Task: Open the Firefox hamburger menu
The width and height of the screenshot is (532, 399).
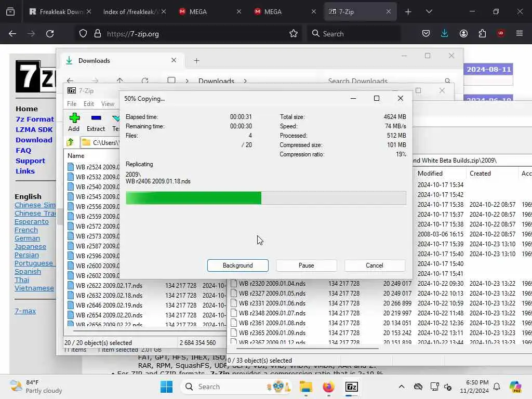Action: [x=520, y=34]
